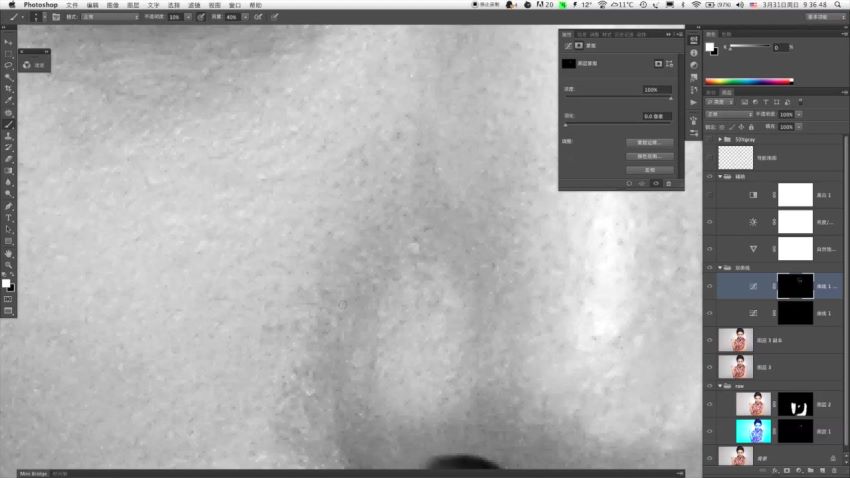The image size is (850, 478).
Task: Open the Brush panel from options bar
Action: (x=56, y=17)
